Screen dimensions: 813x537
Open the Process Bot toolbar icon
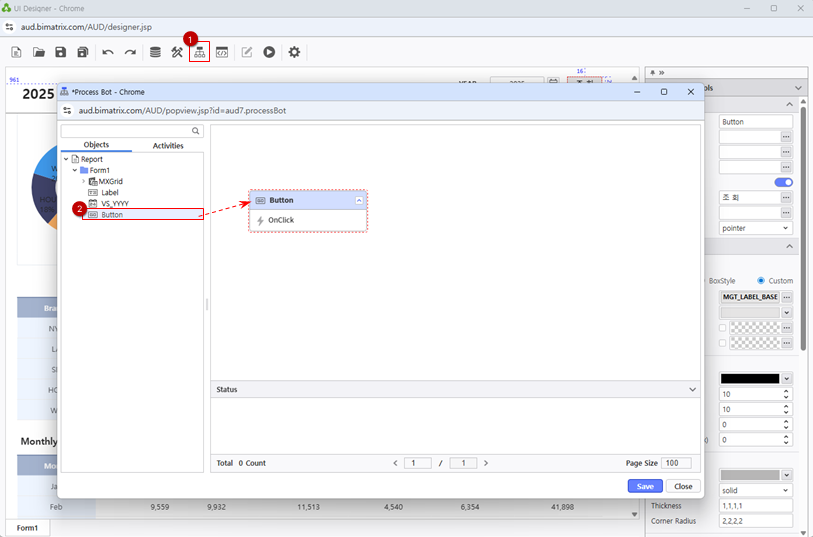[x=200, y=52]
